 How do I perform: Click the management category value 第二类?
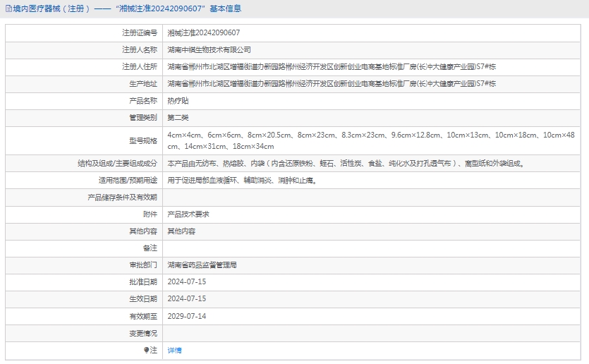pyautogui.click(x=178, y=118)
